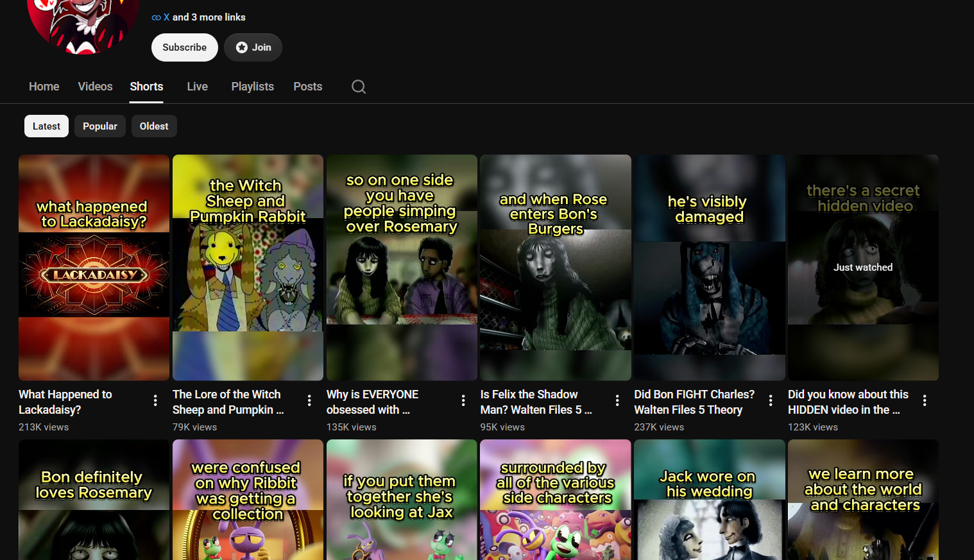Open more options for 'What Happened to Lackadaisy?'
The image size is (974, 560).
[x=155, y=401]
